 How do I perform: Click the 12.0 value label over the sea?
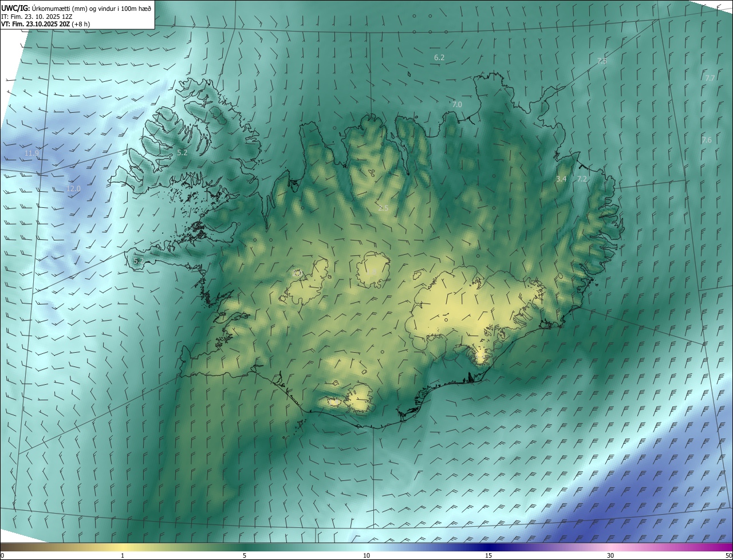[x=73, y=189]
